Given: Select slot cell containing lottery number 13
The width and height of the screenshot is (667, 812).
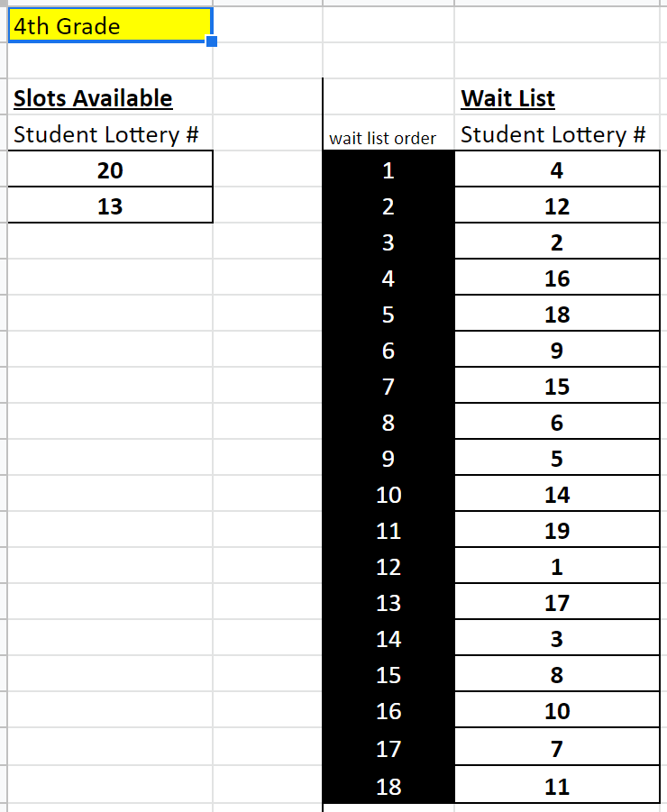Looking at the screenshot, I should (110, 205).
